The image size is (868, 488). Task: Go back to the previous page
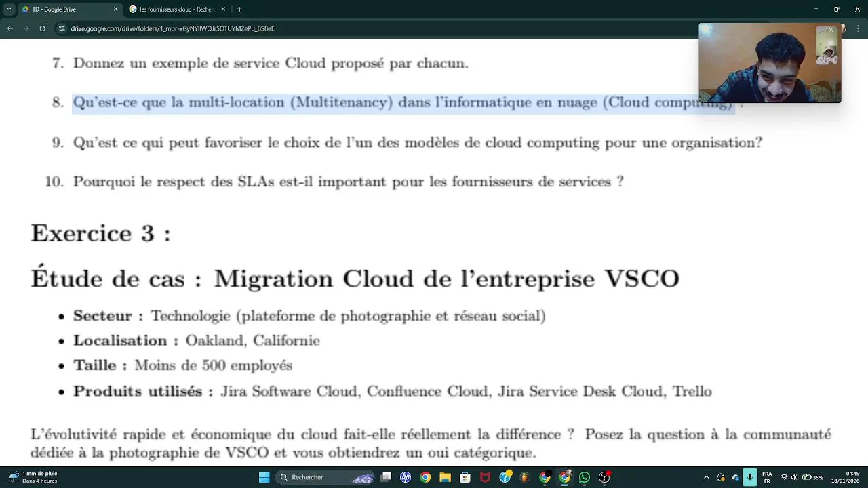coord(9,28)
